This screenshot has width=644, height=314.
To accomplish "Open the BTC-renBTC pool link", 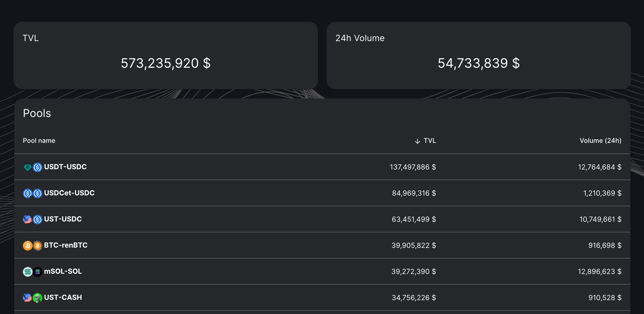I will pyautogui.click(x=66, y=245).
